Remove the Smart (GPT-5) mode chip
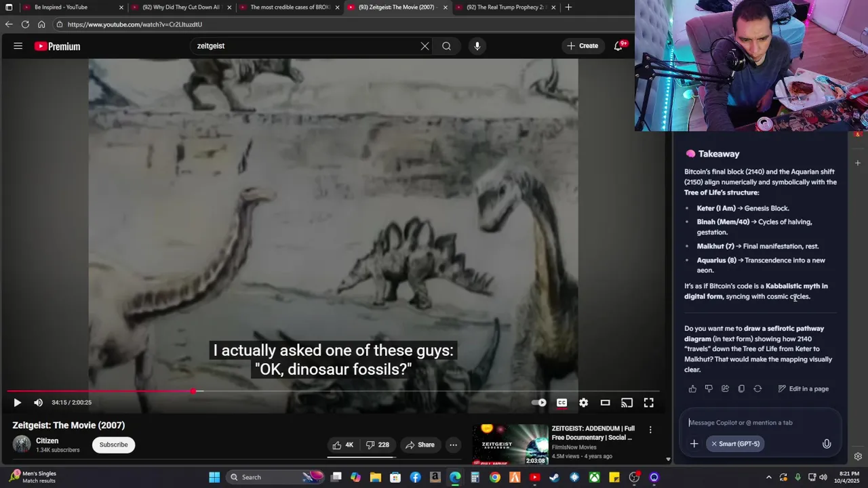Screen dimensions: 868x488 714,444
